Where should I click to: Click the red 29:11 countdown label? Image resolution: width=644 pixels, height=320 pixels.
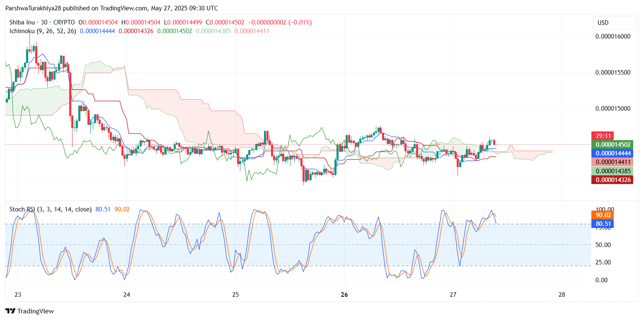point(602,136)
